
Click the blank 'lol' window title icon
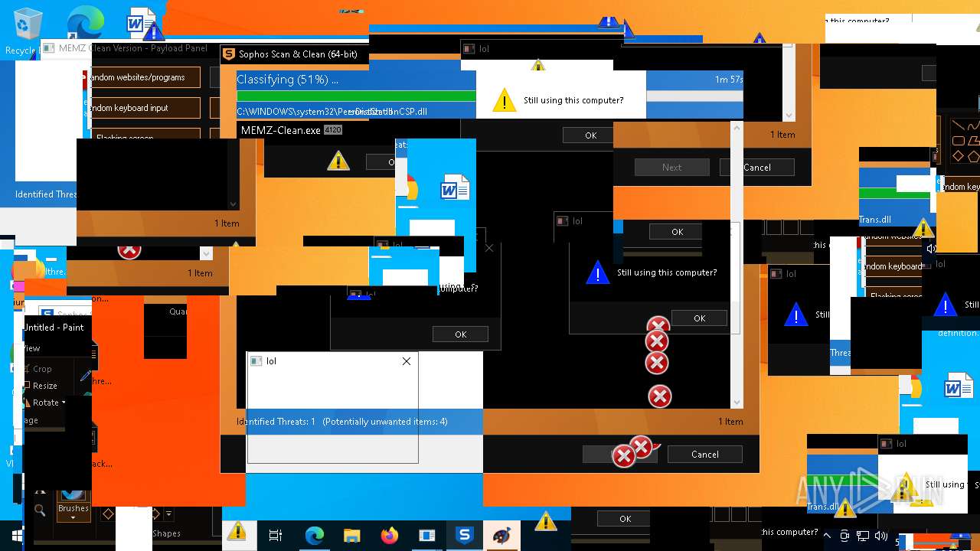click(256, 361)
